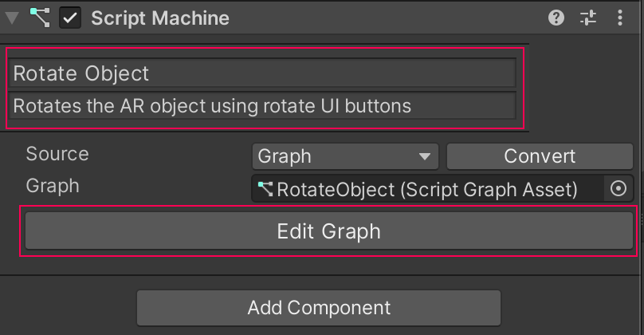The height and width of the screenshot is (335, 644).
Task: Open the Script Machine help reference
Action: click(556, 18)
